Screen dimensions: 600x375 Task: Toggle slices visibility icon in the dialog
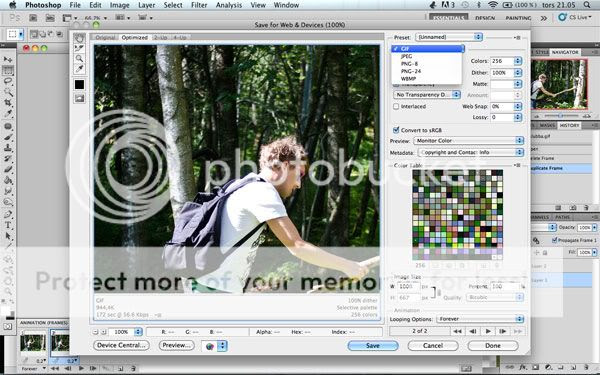(x=79, y=99)
